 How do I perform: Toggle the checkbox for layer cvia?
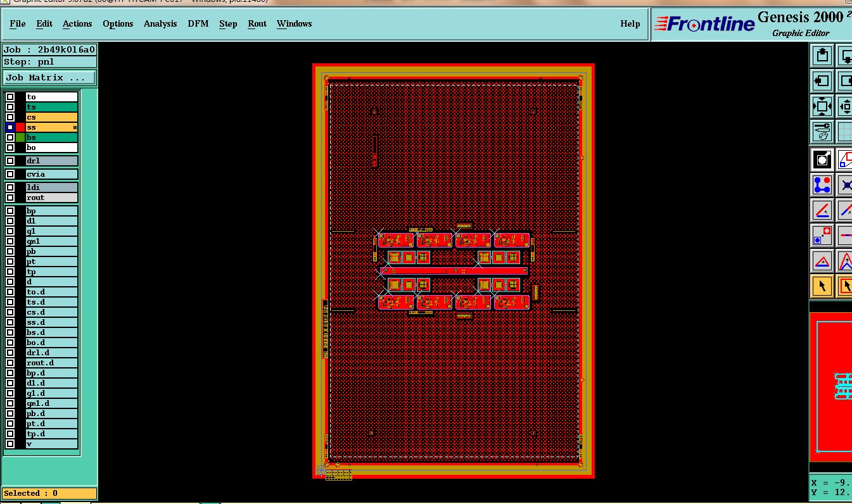(10, 174)
